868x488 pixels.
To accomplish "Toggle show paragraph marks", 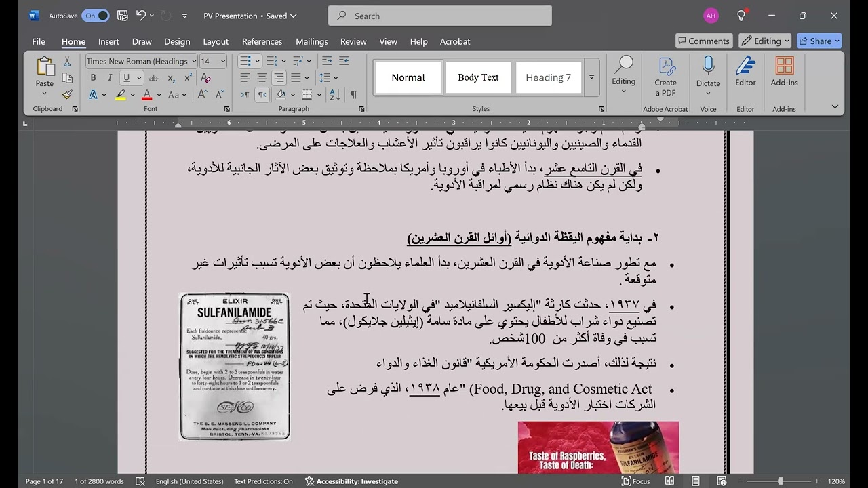I will point(353,95).
